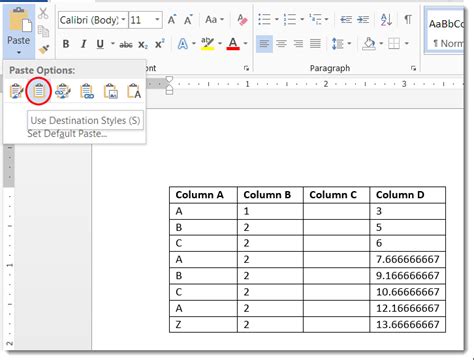The width and height of the screenshot is (474, 360).
Task: Toggle Superscript formatting
Action: pos(160,44)
